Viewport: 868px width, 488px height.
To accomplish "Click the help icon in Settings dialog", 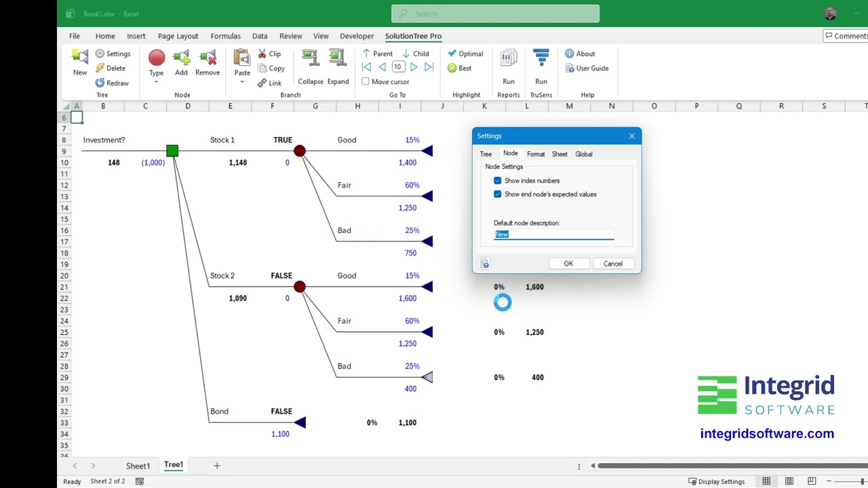I will (484, 264).
